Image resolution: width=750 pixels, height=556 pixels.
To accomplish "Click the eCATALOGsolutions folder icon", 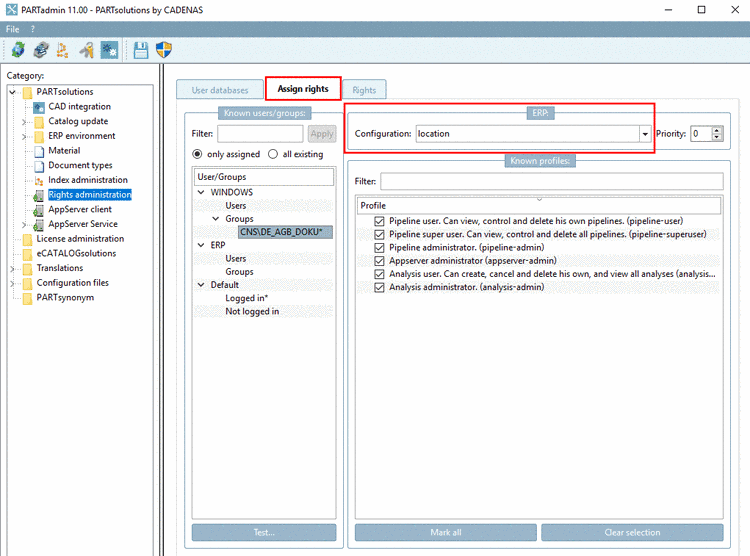I will point(28,254).
